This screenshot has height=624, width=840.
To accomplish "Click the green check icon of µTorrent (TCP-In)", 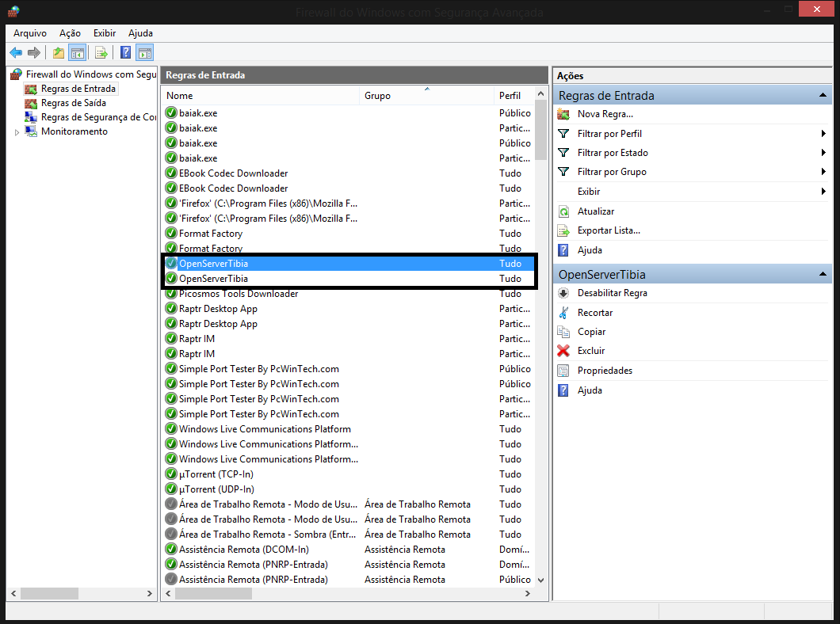I will (x=171, y=474).
